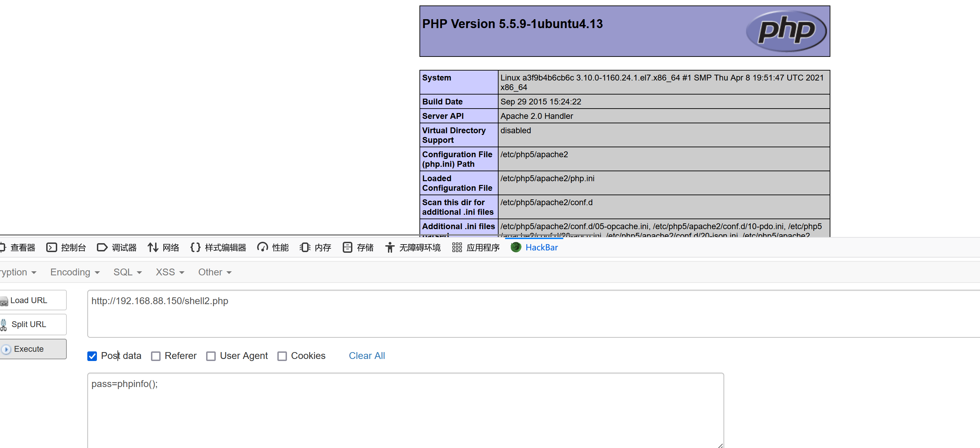Open the Memory (内存) panel
The height and width of the screenshot is (448, 980).
click(315, 247)
